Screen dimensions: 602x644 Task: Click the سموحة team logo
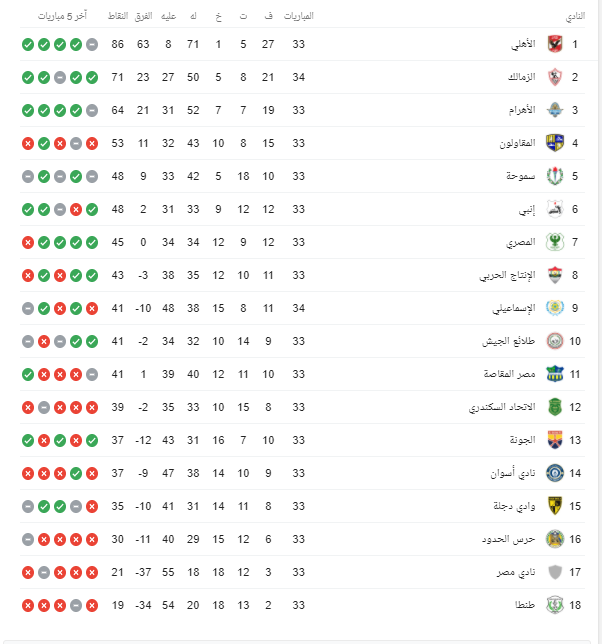555,176
